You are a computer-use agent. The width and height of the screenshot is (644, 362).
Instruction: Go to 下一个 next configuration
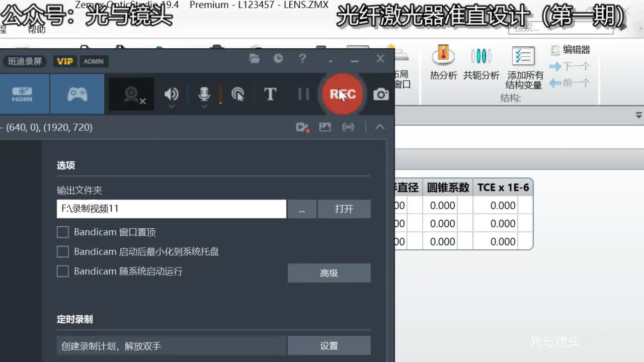point(570,66)
